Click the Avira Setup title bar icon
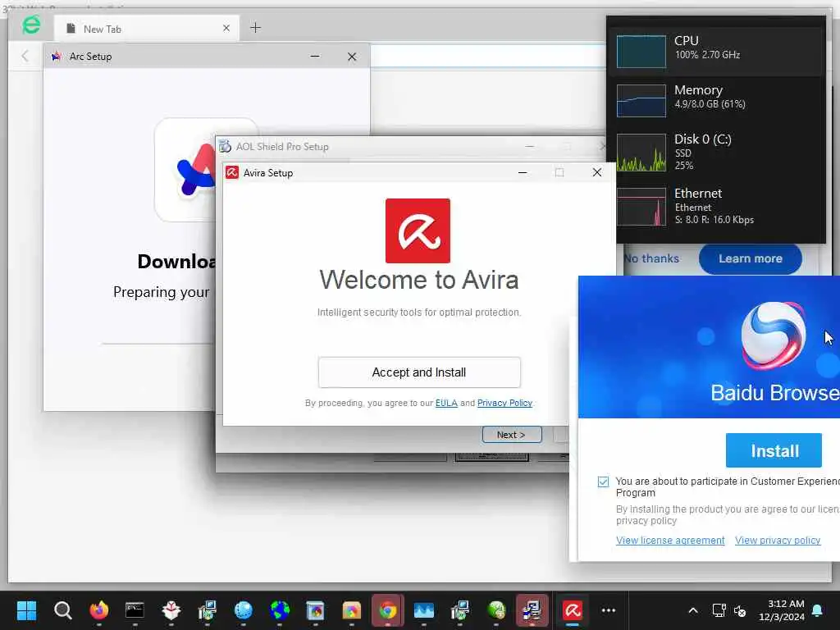 pos(232,172)
